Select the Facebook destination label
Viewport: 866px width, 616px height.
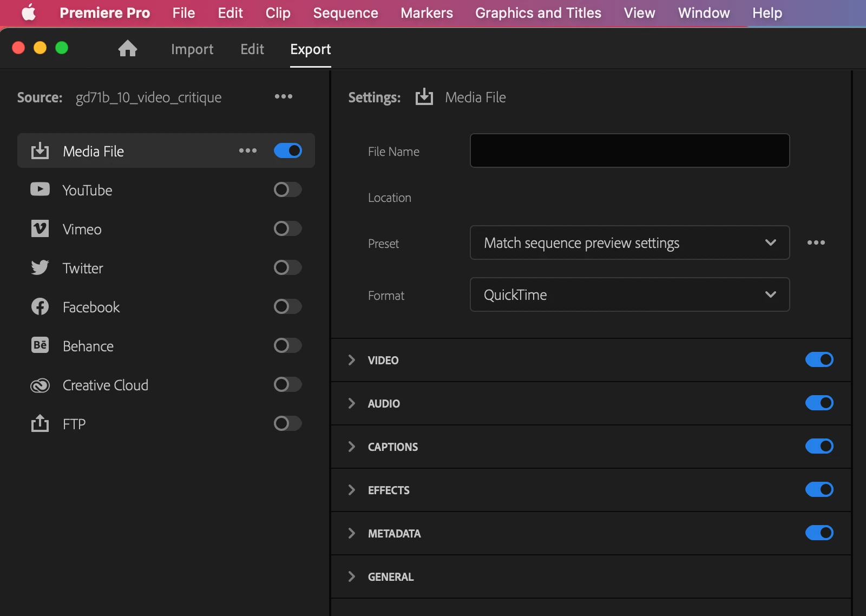click(91, 307)
